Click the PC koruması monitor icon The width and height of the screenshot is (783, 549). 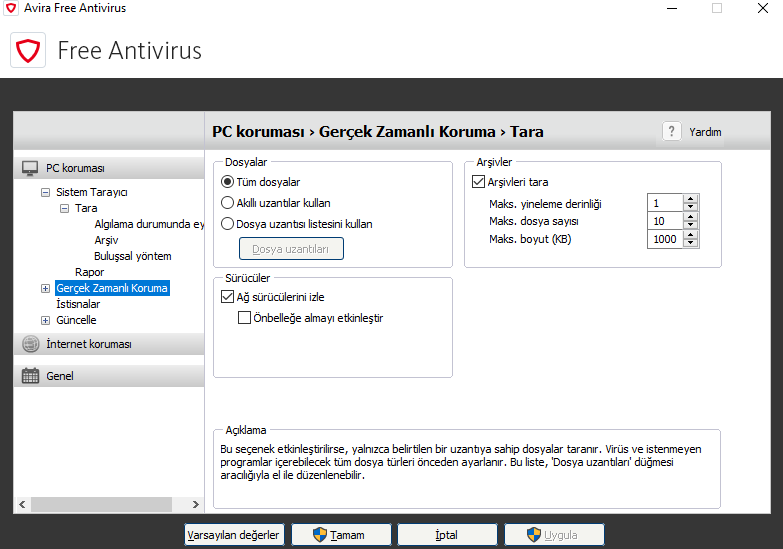click(30, 168)
